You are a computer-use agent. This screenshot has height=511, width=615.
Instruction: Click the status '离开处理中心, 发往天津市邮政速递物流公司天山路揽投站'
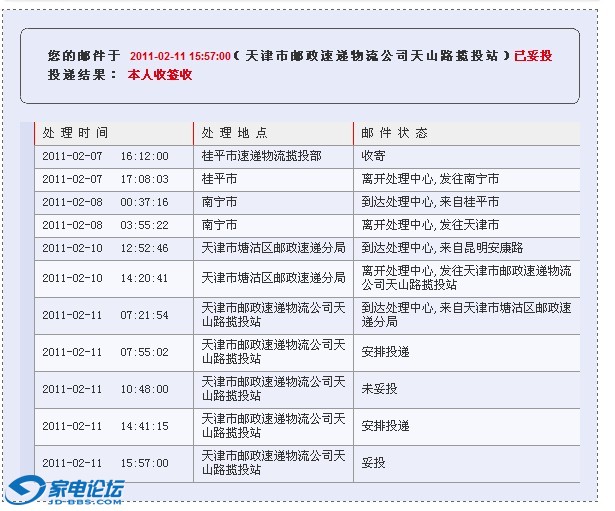[x=466, y=278]
